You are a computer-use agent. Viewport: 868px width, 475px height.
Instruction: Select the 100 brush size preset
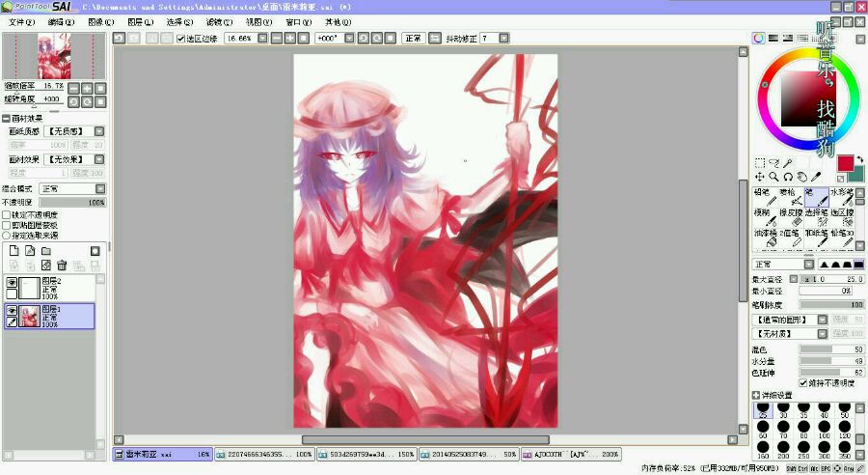pyautogui.click(x=825, y=429)
